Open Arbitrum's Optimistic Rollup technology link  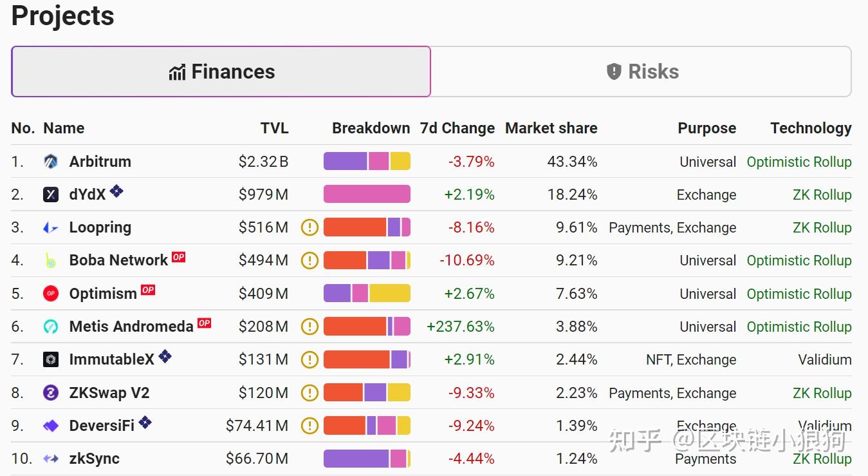tap(799, 162)
